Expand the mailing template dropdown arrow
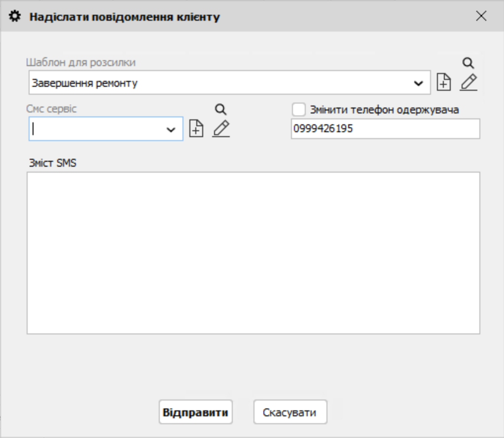The height and width of the screenshot is (438, 504). [419, 83]
